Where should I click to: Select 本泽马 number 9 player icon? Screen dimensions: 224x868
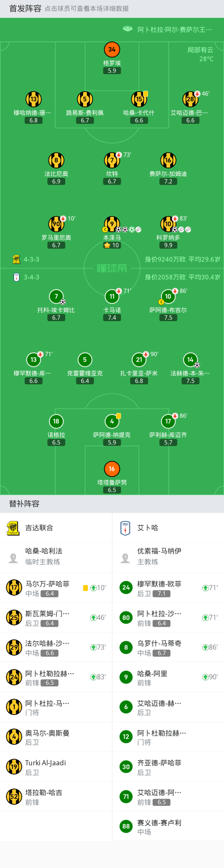point(112,223)
